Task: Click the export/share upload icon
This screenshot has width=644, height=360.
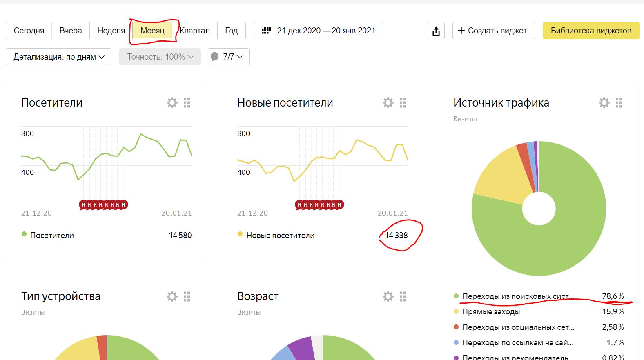Action: coord(436,31)
